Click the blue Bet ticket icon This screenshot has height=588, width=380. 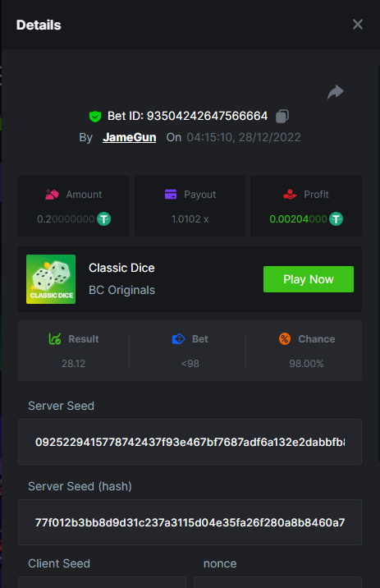click(178, 339)
